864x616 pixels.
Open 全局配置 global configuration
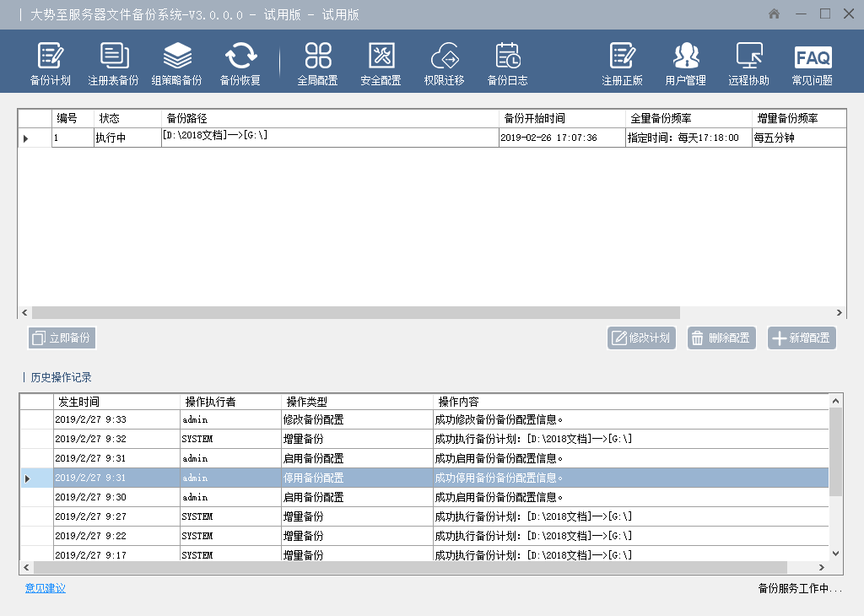coord(317,64)
